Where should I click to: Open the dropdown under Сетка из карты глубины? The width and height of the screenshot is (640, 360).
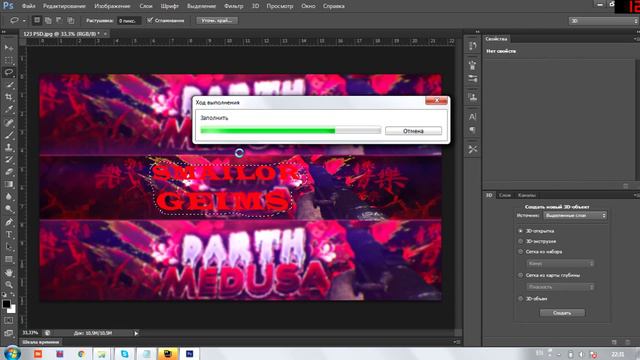tap(560, 287)
